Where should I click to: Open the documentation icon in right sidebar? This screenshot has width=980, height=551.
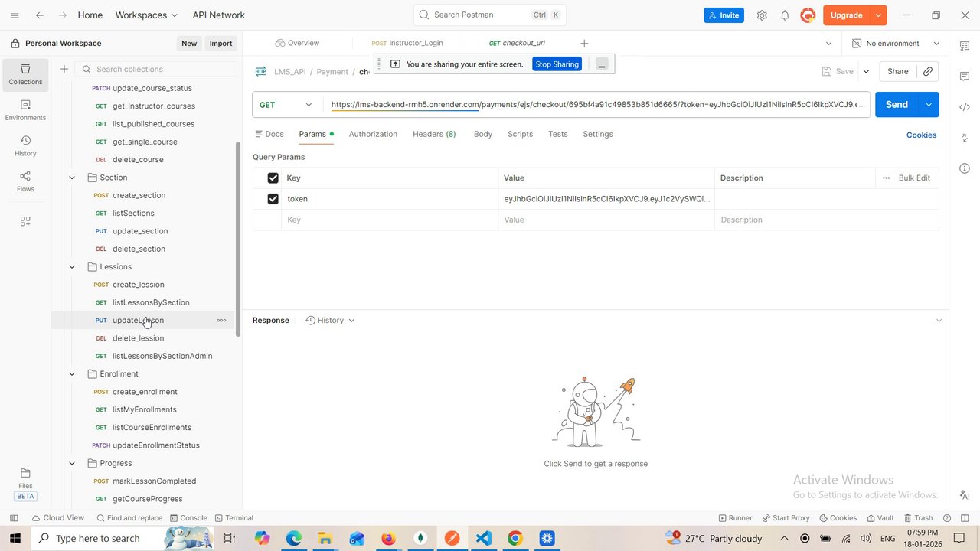pyautogui.click(x=965, y=46)
